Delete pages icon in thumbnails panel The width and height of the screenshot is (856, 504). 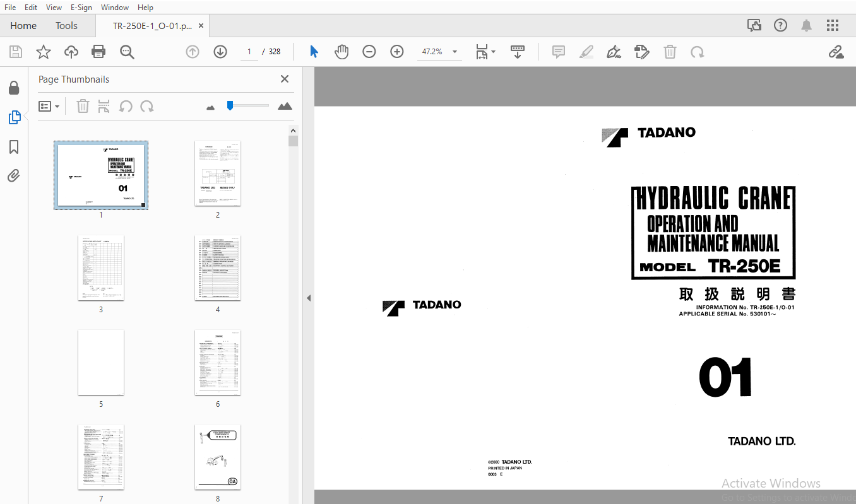pyautogui.click(x=83, y=106)
